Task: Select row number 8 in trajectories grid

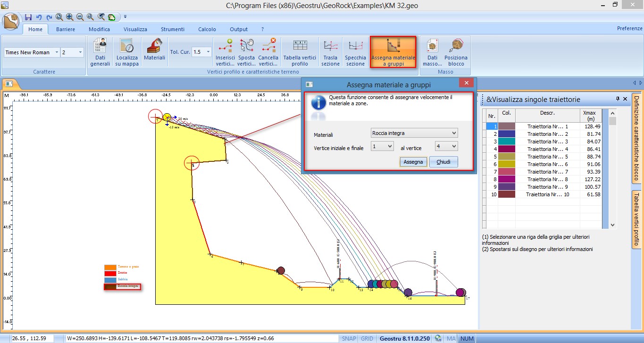Action: click(x=492, y=179)
